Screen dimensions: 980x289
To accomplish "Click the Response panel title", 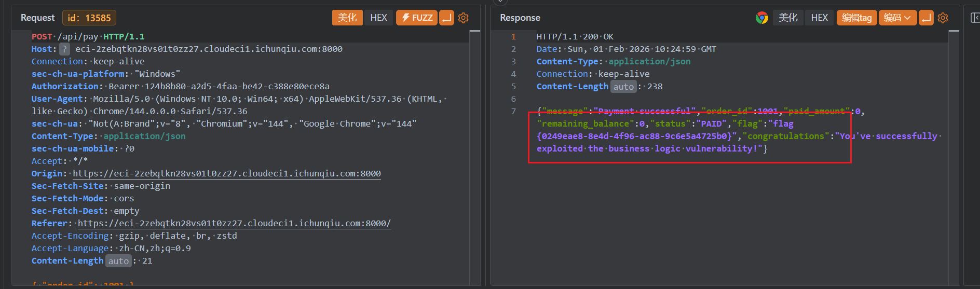I will tap(520, 18).
